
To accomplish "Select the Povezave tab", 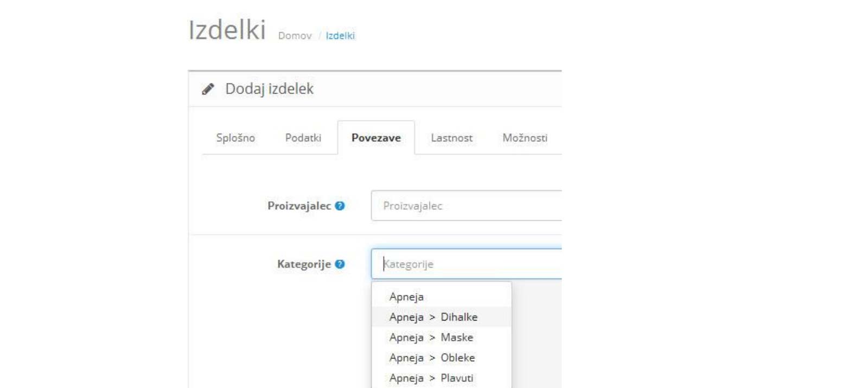I will click(376, 138).
